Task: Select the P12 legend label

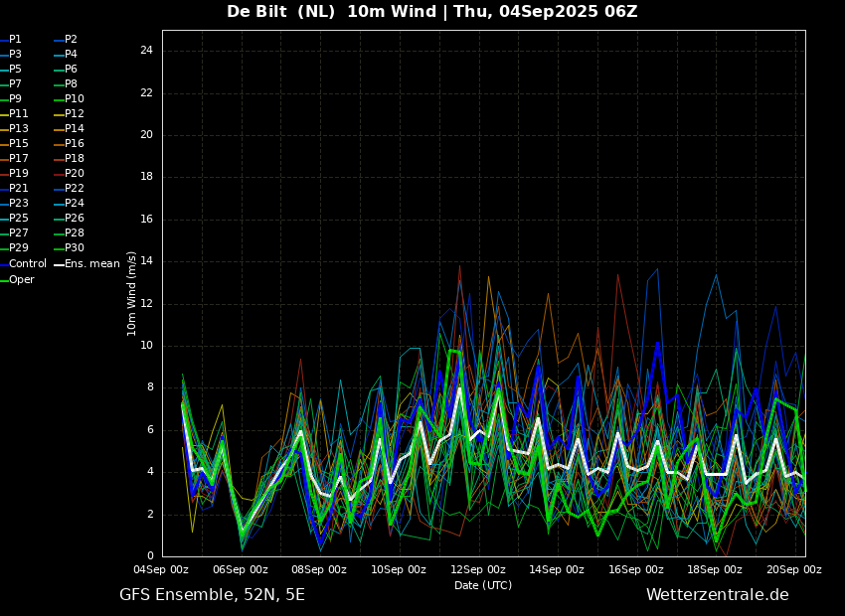Action: tap(75, 113)
